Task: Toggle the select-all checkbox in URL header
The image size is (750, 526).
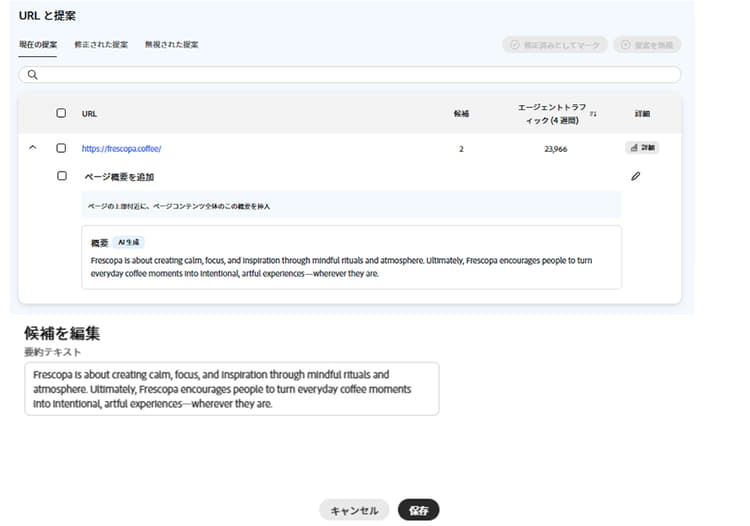Action: [61, 113]
